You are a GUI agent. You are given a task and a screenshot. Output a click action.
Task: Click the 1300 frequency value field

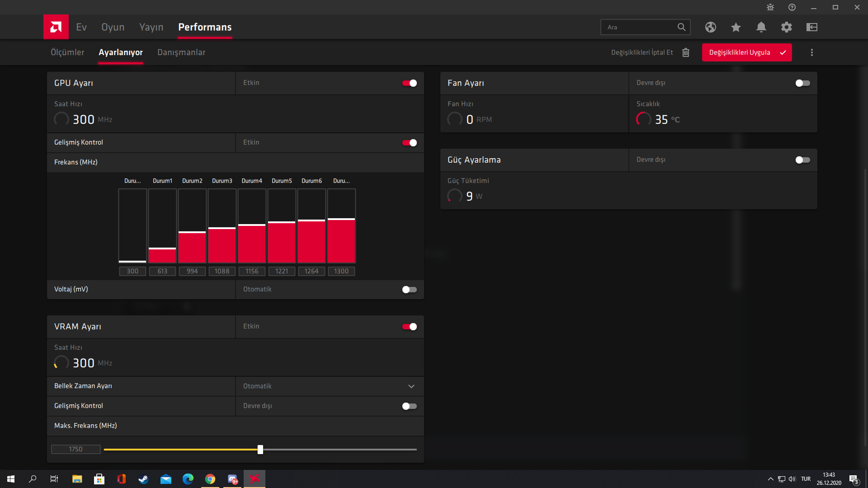point(341,271)
